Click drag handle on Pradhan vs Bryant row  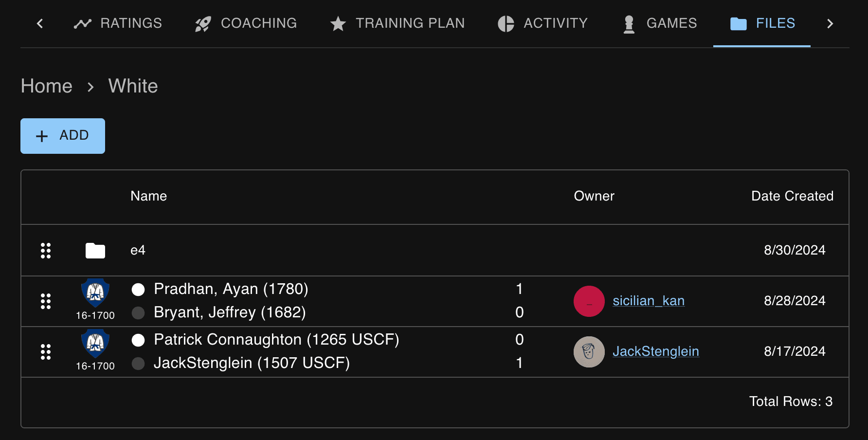[x=46, y=301]
